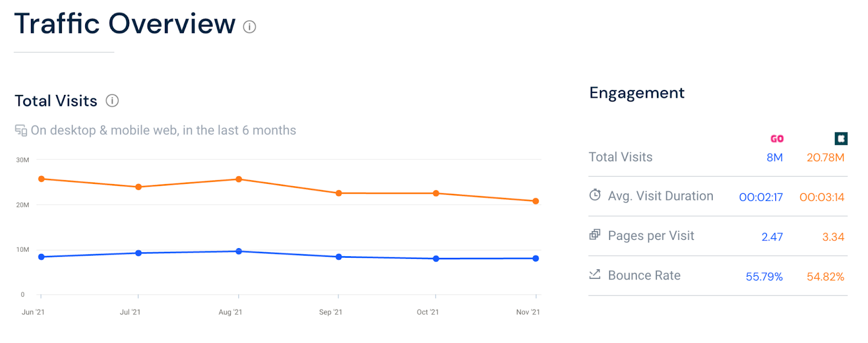Click the 00:03:14 visit duration value

[x=821, y=197]
